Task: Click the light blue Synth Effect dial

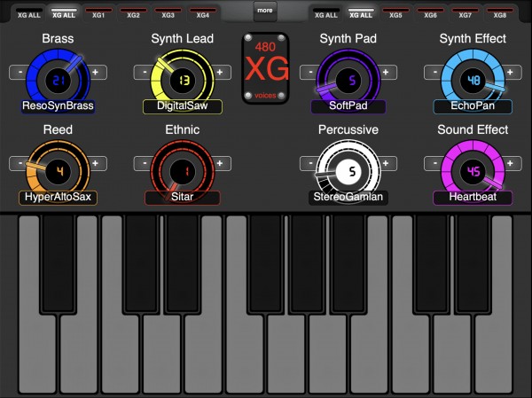Action: 473,81
